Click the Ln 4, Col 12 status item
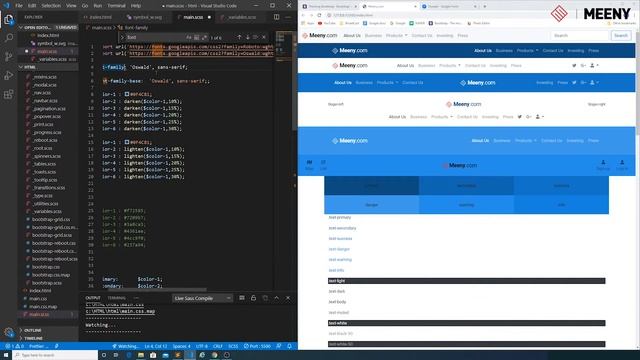Screen dimensions: 640x360 (156, 346)
